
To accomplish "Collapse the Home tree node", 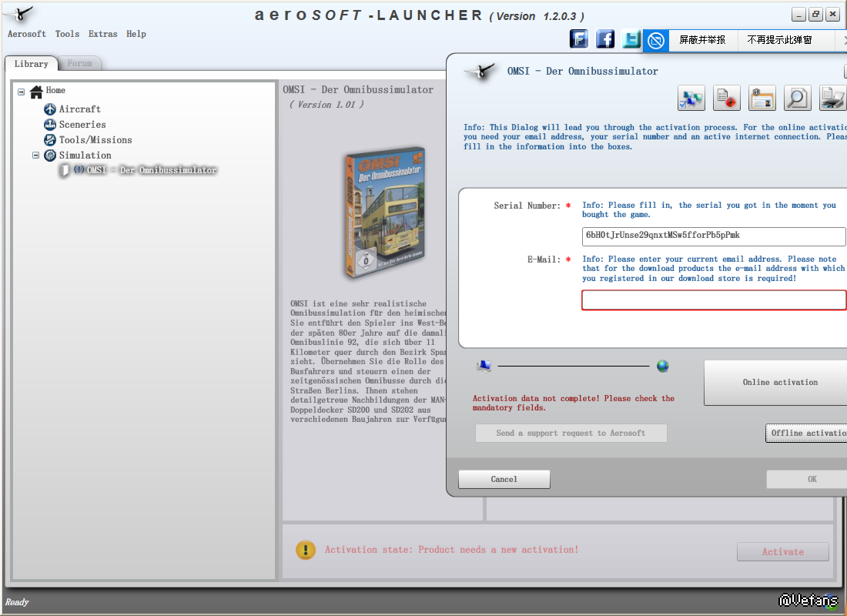I will [x=21, y=92].
